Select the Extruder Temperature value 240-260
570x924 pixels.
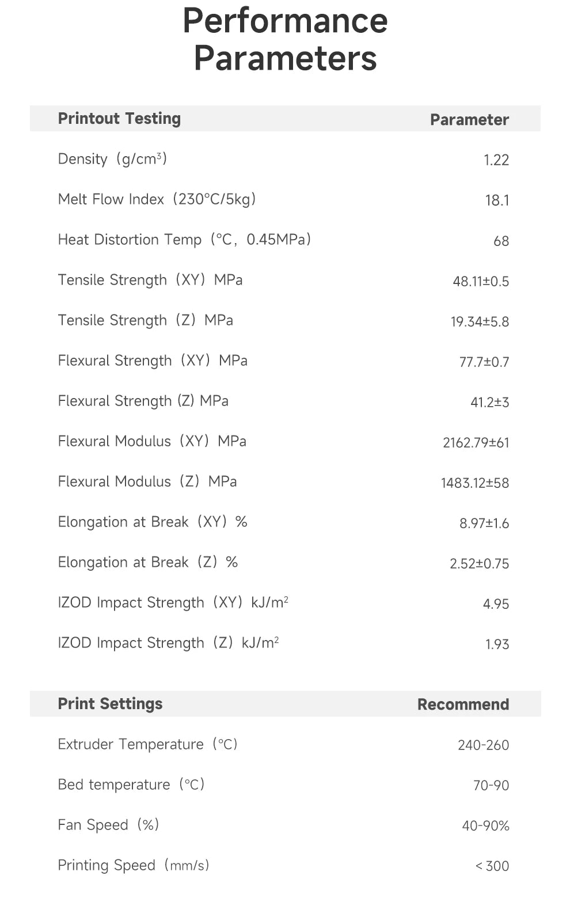click(483, 745)
